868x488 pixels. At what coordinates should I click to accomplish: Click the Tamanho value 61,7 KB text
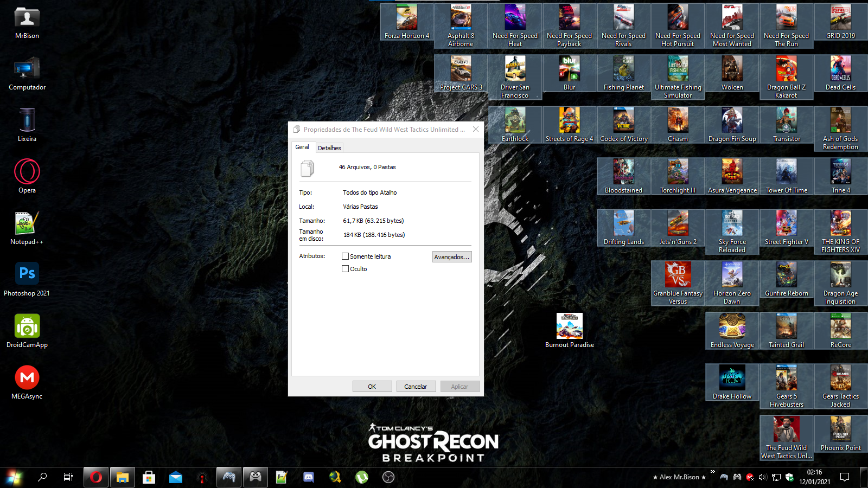click(373, 221)
